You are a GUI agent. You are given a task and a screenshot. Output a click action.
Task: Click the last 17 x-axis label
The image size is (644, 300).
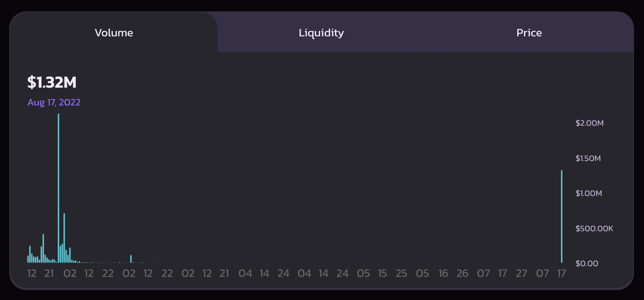pos(562,274)
